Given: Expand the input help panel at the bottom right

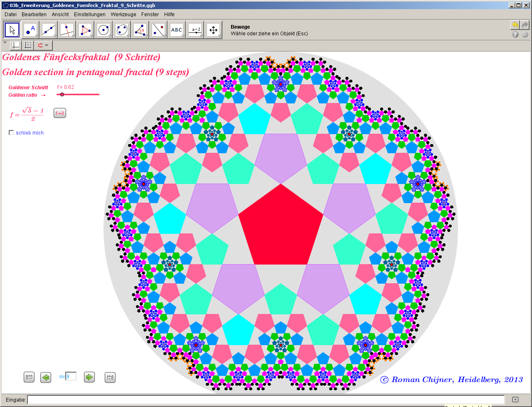Looking at the screenshot, I should tap(515, 400).
